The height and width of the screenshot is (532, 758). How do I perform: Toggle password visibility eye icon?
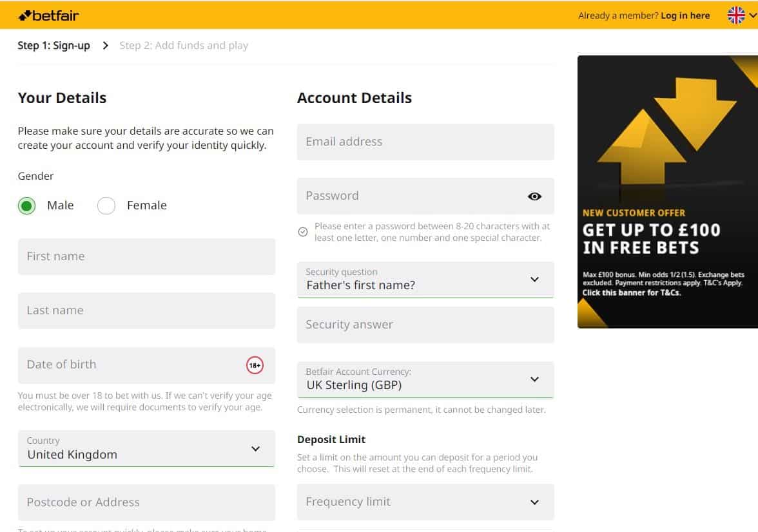pos(534,196)
